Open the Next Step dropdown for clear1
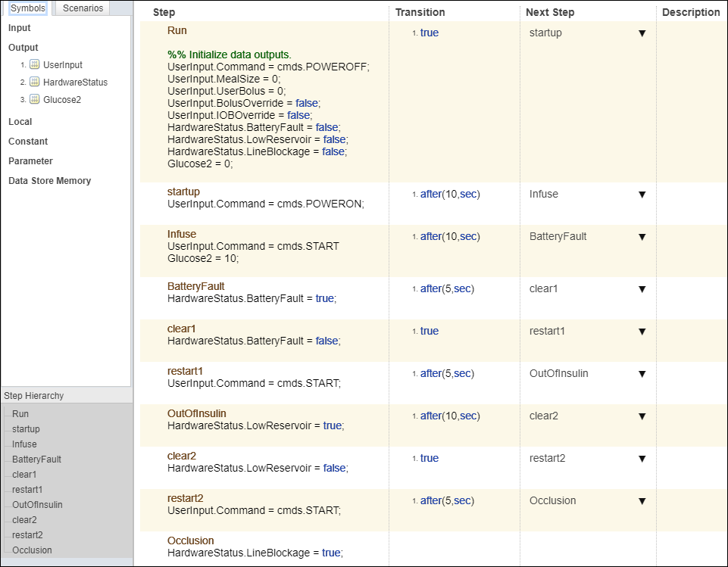 (642, 331)
